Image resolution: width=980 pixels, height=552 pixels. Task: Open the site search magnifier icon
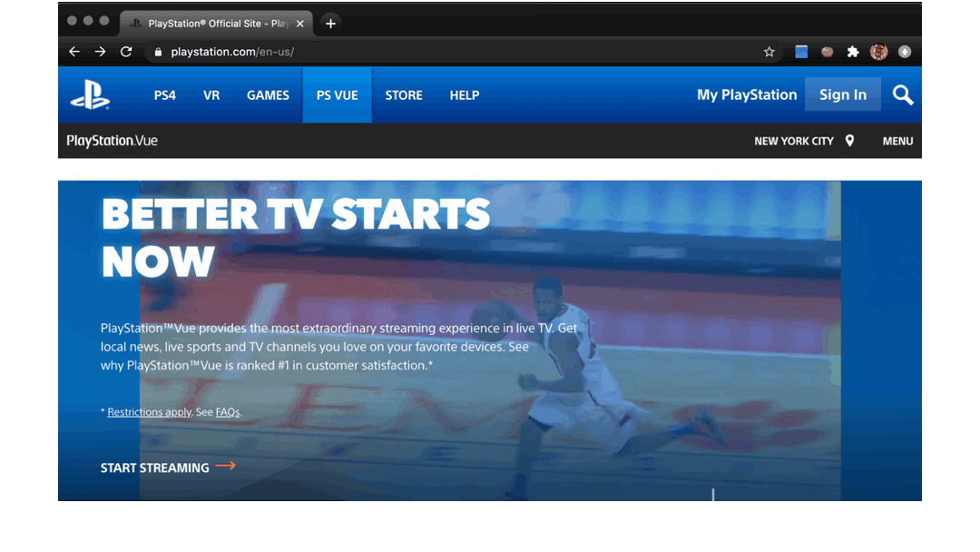click(x=903, y=95)
